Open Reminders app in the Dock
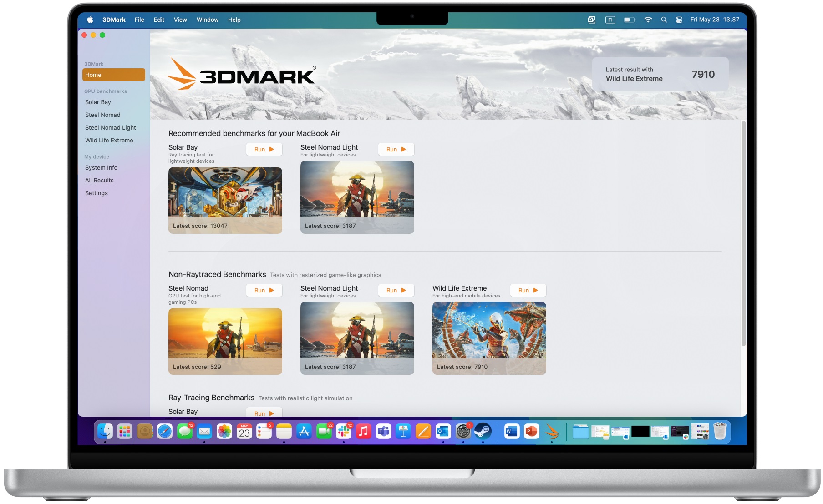Image resolution: width=823 pixels, height=504 pixels. click(x=264, y=431)
